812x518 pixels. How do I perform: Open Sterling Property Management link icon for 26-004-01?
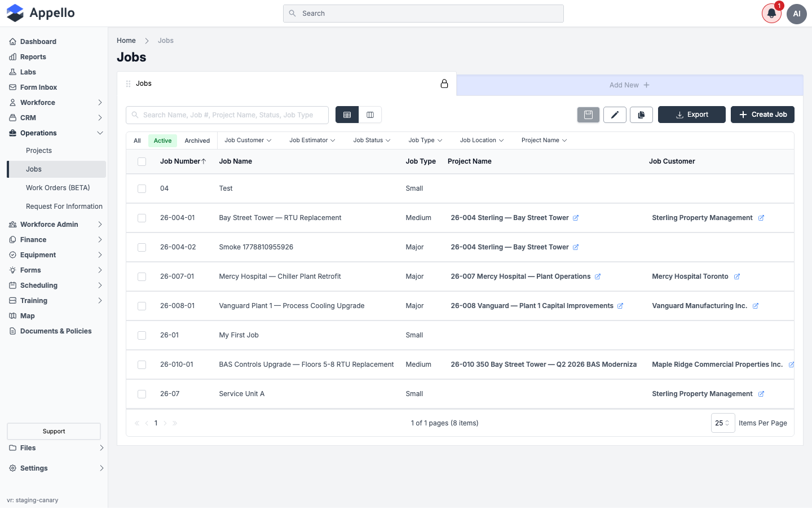click(761, 218)
